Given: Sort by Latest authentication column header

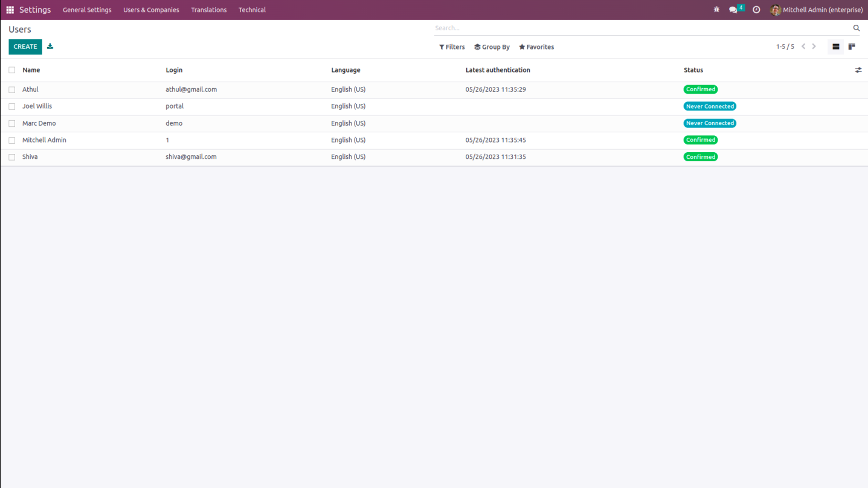Looking at the screenshot, I should click(x=498, y=70).
